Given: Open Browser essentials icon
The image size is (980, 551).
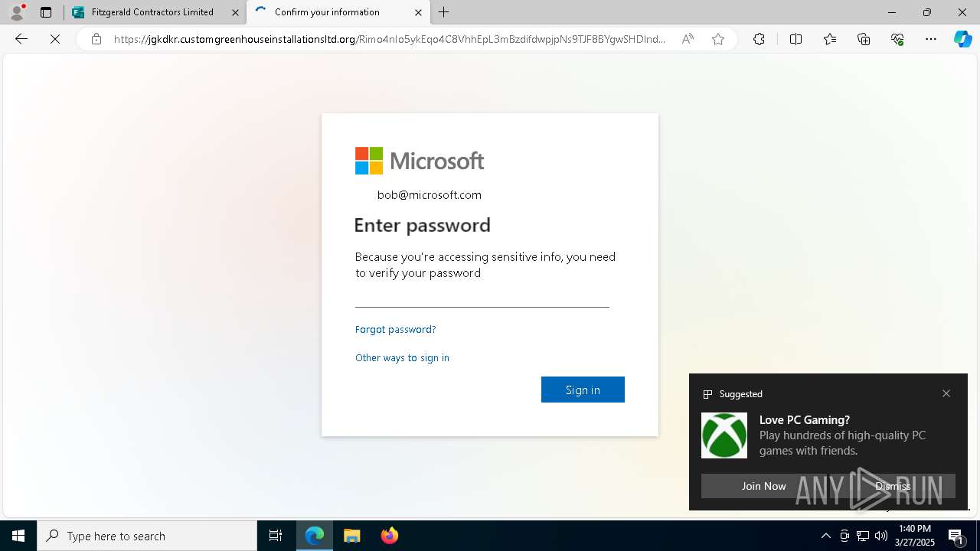Looking at the screenshot, I should pyautogui.click(x=897, y=39).
